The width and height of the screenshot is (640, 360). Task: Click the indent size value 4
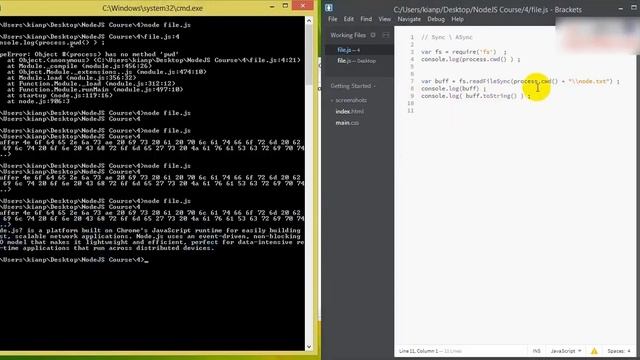pos(629,351)
